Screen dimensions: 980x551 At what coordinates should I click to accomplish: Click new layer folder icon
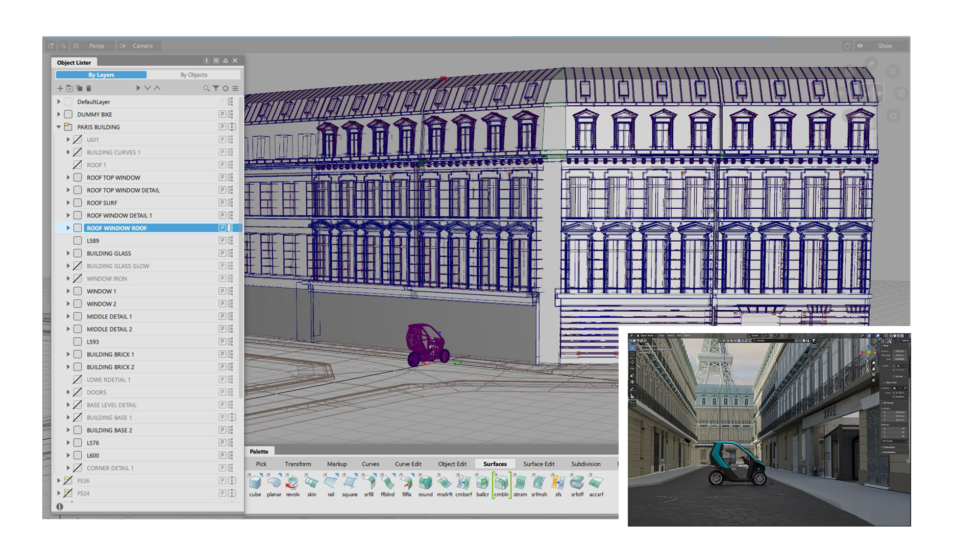pos(70,88)
